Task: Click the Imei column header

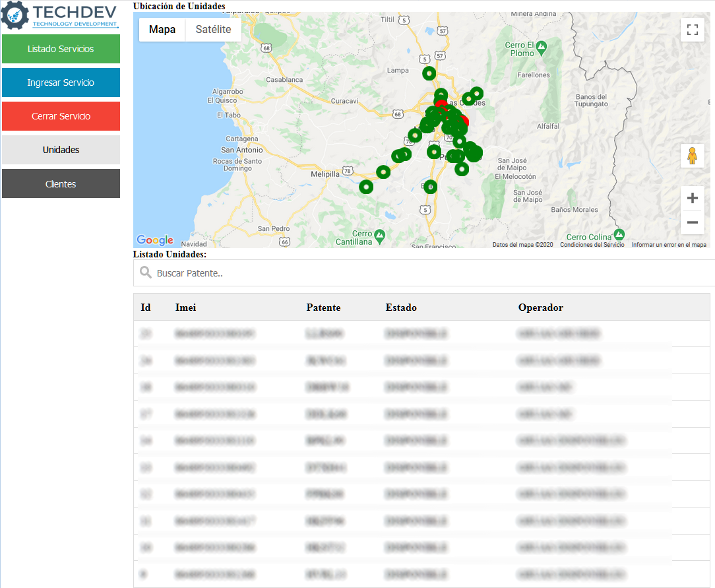Action: click(185, 308)
